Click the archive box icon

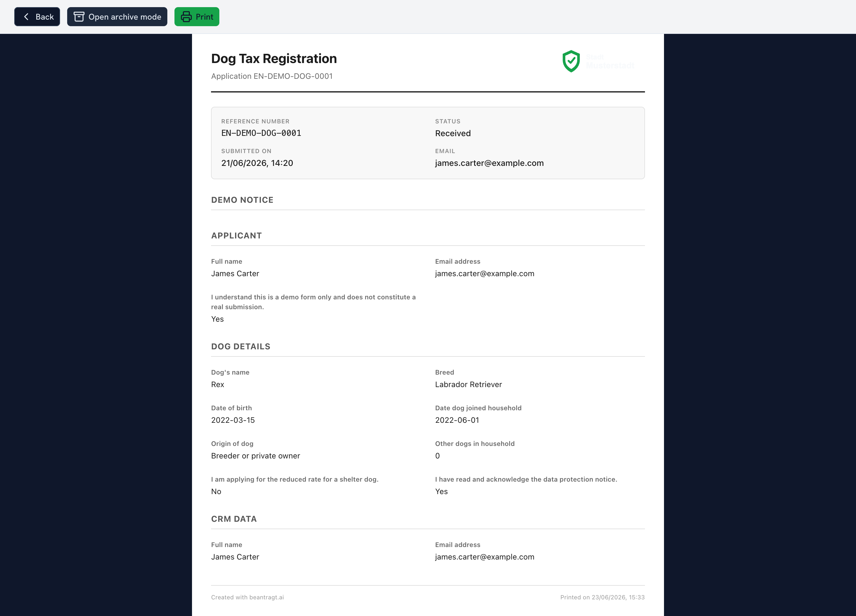click(79, 17)
